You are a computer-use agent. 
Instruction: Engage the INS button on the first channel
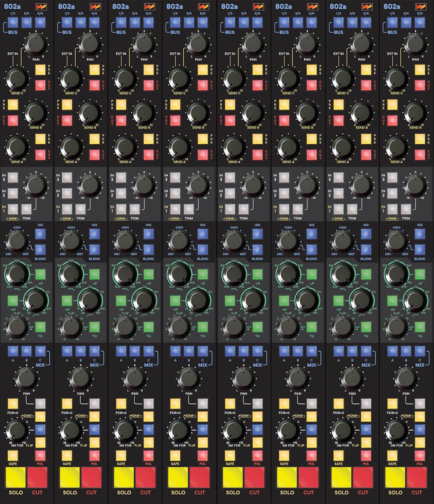point(40,234)
